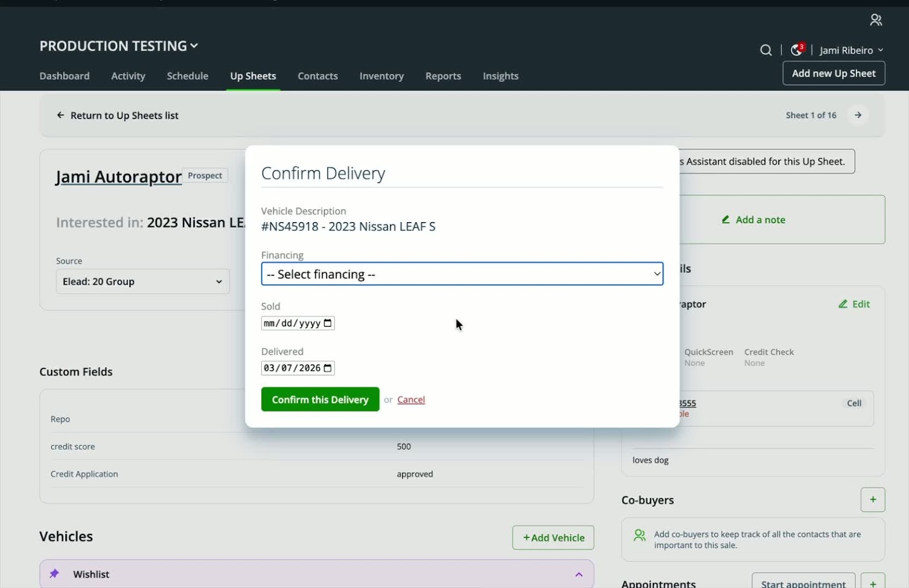Click the Cancel link in dialog

click(x=411, y=400)
